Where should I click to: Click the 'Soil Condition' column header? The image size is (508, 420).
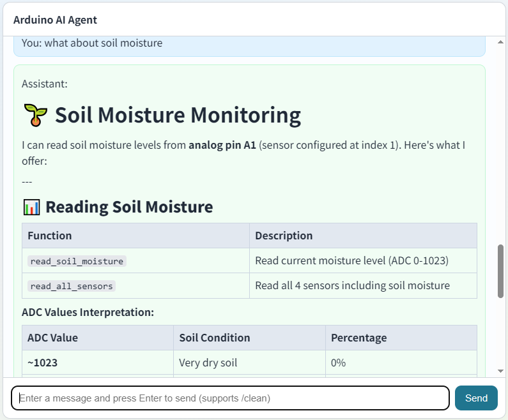[x=249, y=338]
